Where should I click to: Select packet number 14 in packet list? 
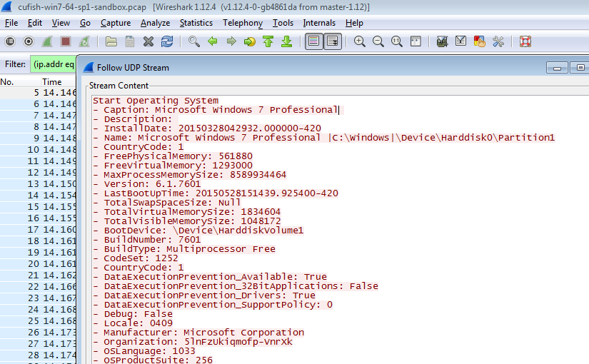38,196
